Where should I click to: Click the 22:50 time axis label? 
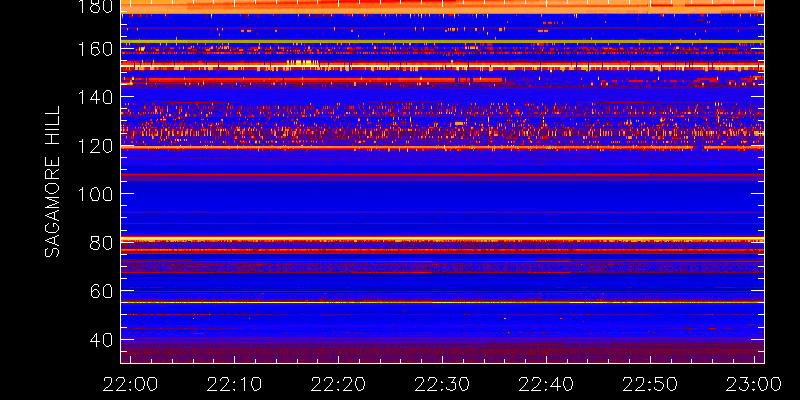[x=650, y=384]
